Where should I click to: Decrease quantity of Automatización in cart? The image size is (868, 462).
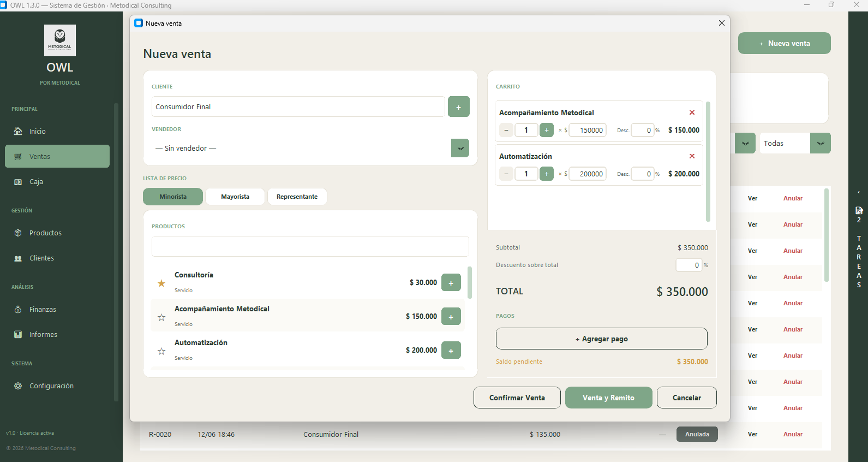coord(506,174)
